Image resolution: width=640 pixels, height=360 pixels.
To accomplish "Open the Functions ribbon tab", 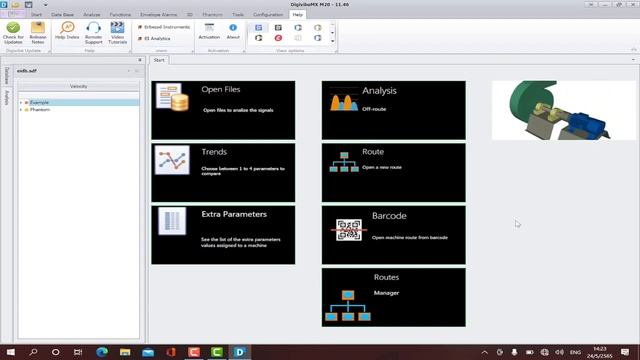I will pos(120,14).
